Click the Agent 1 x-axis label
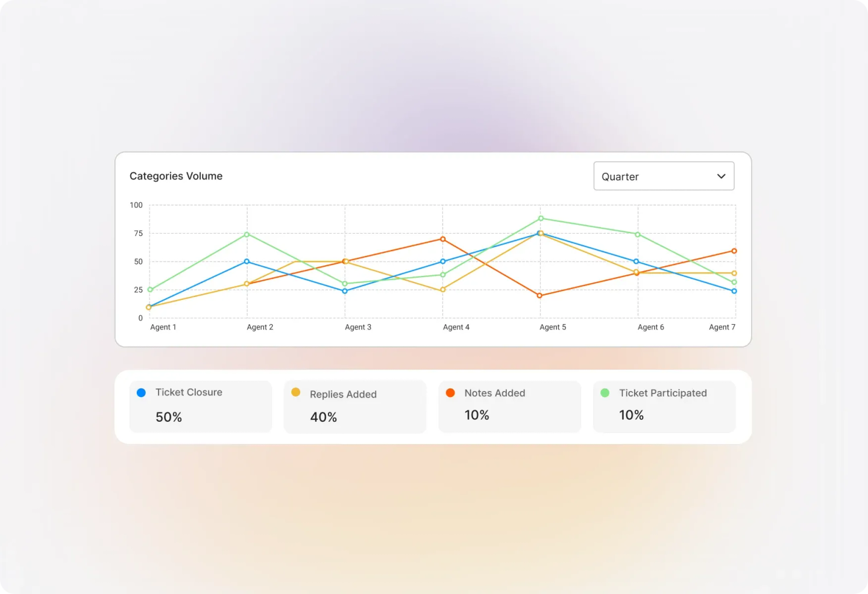The height and width of the screenshot is (594, 868). pos(163,327)
